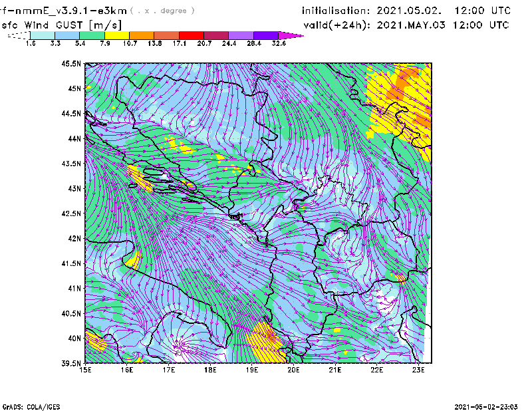The width and height of the screenshot is (532, 411).
Task: Click the 39.5N latitude label
Action: point(71,364)
